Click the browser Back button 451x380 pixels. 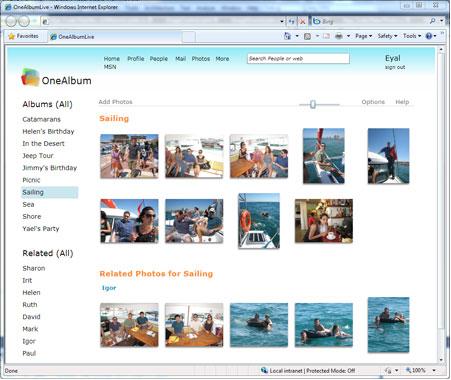11,21
